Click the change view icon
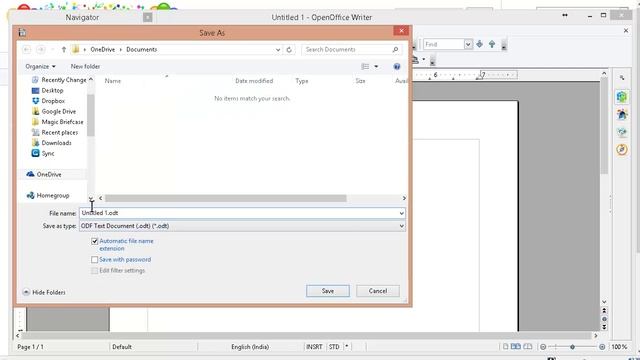Image resolution: width=640 pixels, height=360 pixels. click(x=365, y=67)
